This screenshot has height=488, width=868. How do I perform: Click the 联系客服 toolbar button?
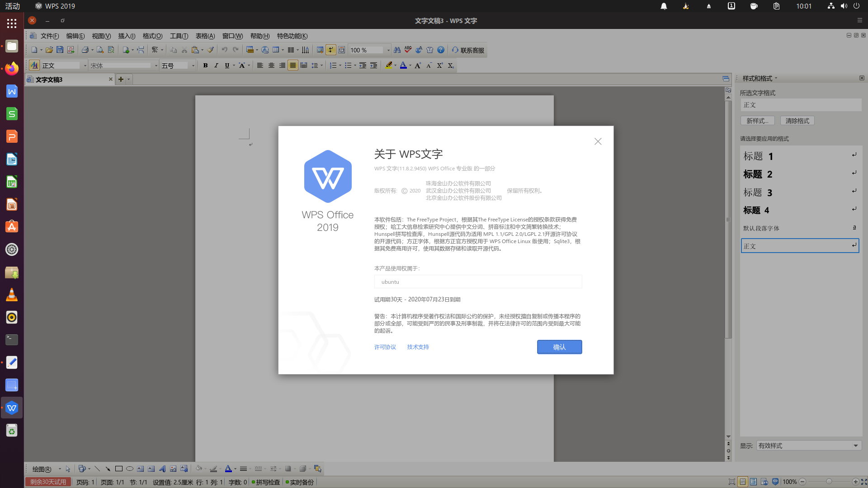(468, 50)
